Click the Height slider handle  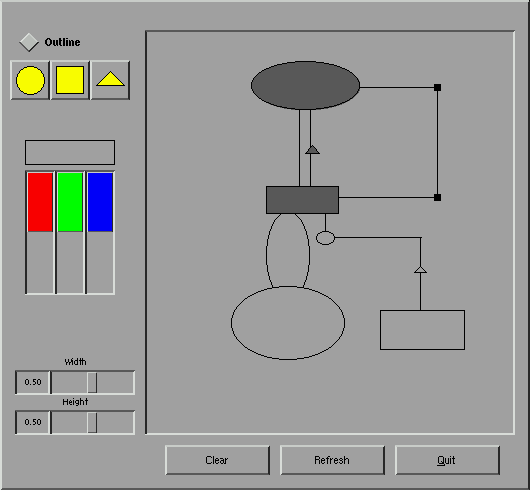92,422
